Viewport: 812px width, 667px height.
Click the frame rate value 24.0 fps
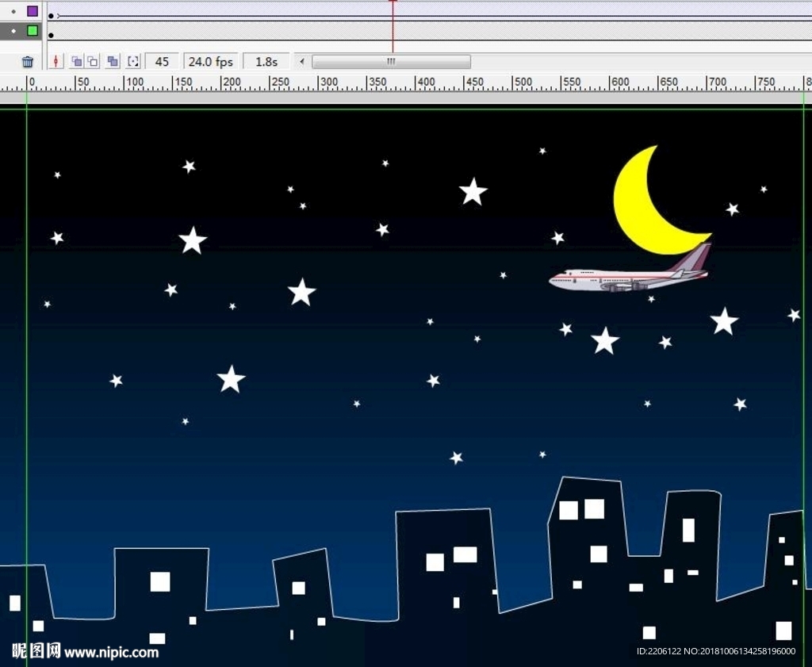point(211,62)
